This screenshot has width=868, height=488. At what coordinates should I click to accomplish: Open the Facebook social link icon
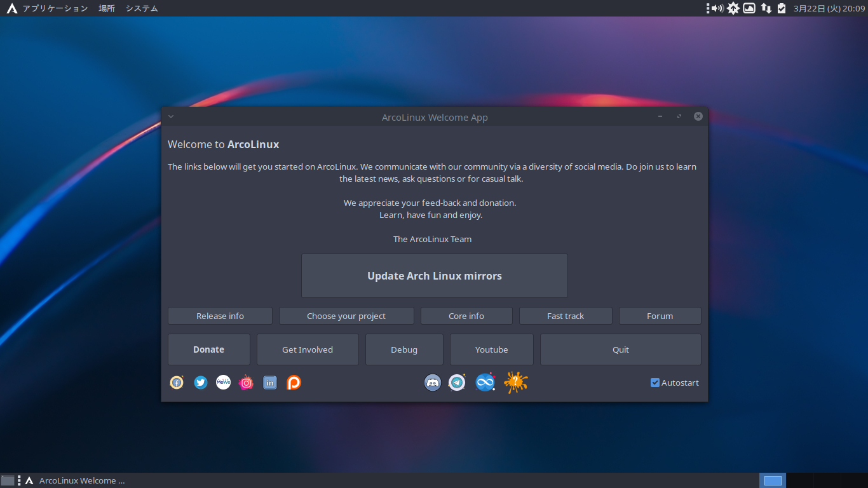pos(177,383)
